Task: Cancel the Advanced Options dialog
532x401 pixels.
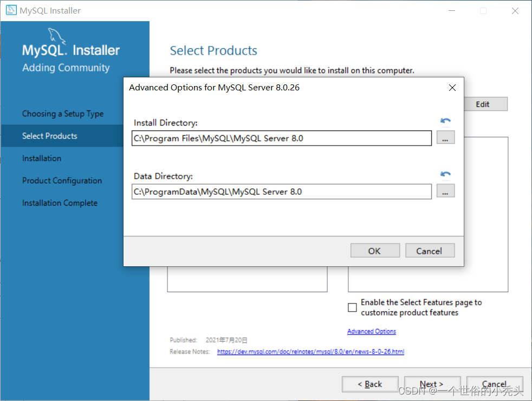Action: tap(430, 251)
